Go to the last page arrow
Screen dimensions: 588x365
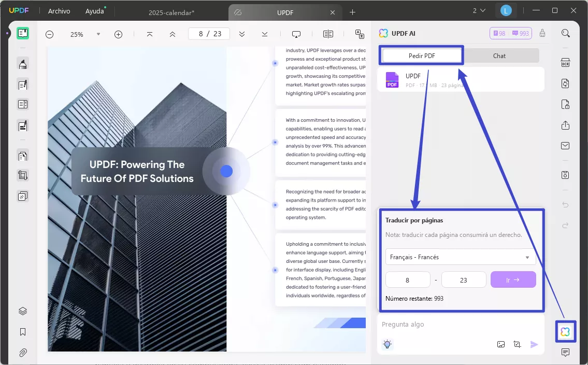click(264, 34)
